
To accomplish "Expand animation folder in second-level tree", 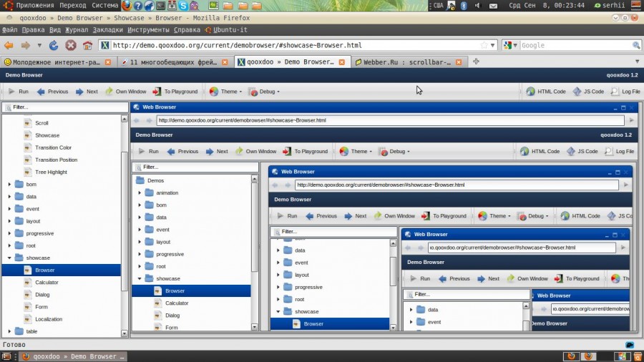I will tap(140, 193).
